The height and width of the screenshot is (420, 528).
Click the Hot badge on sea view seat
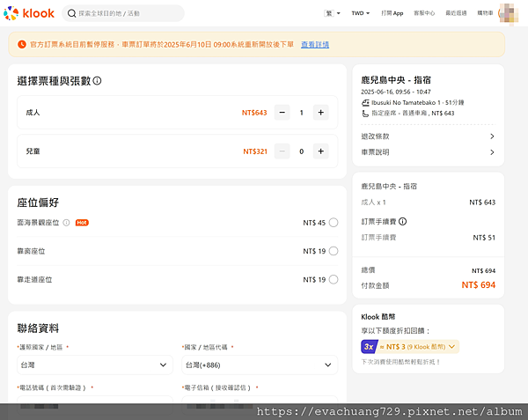tap(82, 223)
